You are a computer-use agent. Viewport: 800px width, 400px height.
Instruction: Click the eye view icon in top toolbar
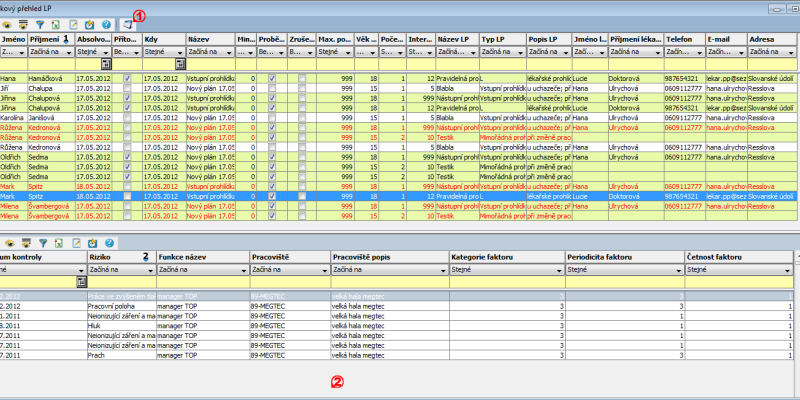point(6,23)
